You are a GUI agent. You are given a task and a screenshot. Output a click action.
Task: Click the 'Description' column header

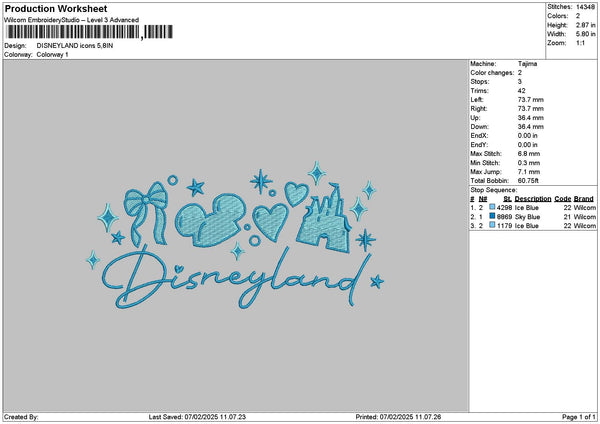(x=533, y=199)
